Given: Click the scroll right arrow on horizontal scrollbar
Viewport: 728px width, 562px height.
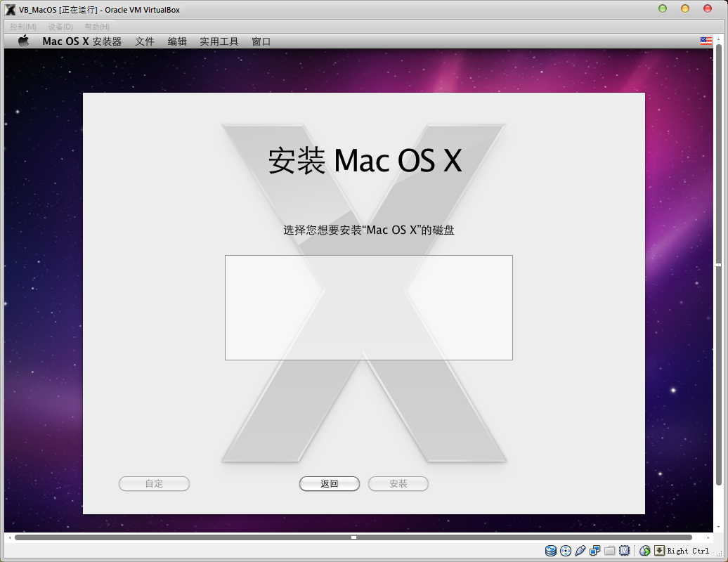Looking at the screenshot, I should pos(708,537).
